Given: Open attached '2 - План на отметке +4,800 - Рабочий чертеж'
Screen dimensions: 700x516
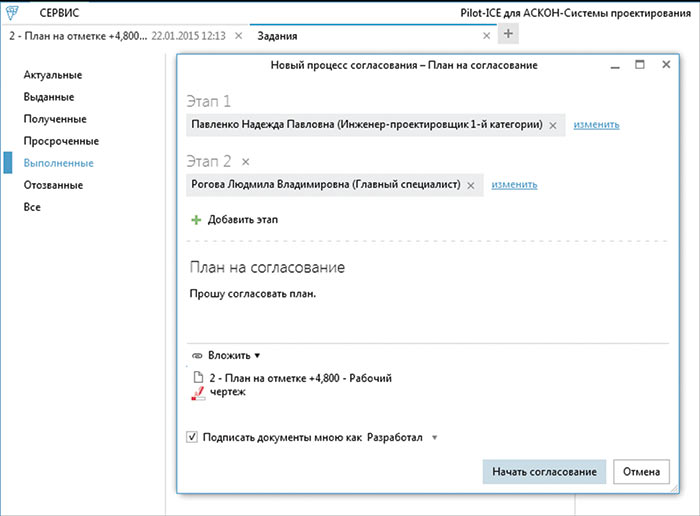Looking at the screenshot, I should pos(300,384).
